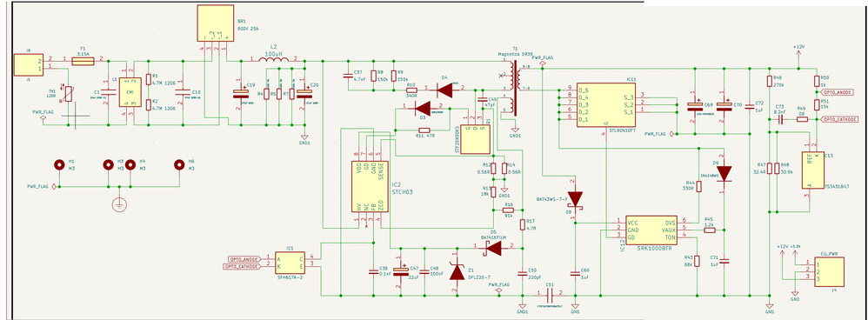This screenshot has height=320, width=868.
Task: Select electrolytic capacitor C19
Action: (x=240, y=94)
